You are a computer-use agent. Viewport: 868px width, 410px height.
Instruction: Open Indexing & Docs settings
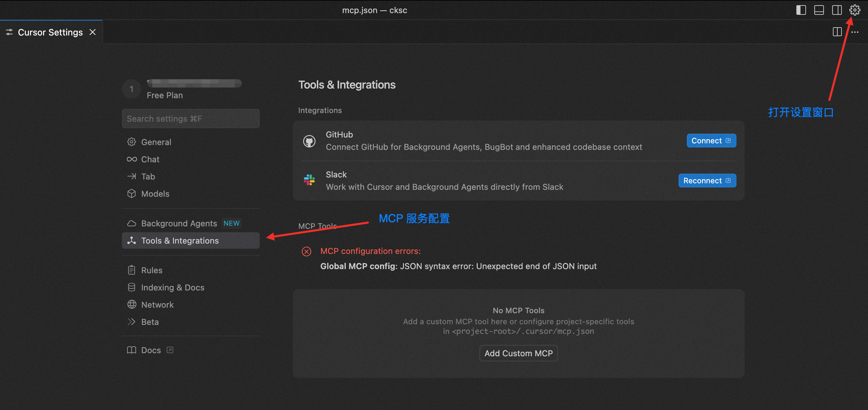pos(173,287)
